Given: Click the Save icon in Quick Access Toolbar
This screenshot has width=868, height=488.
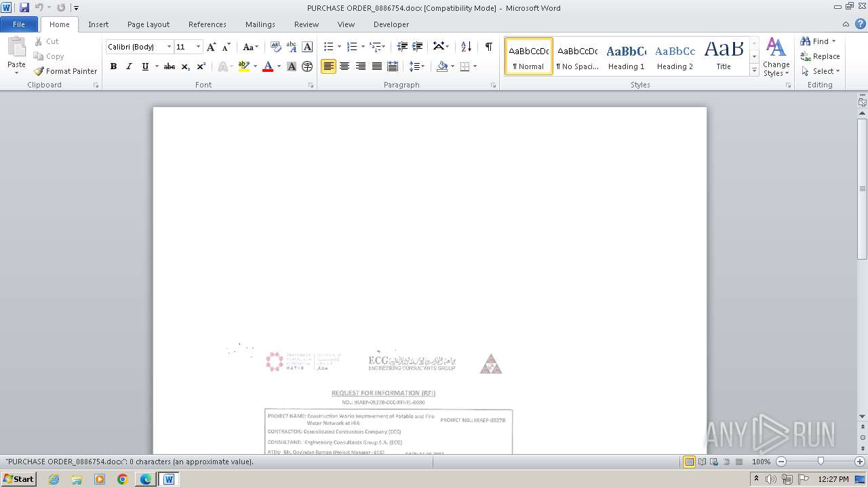Looking at the screenshot, I should coord(24,7).
